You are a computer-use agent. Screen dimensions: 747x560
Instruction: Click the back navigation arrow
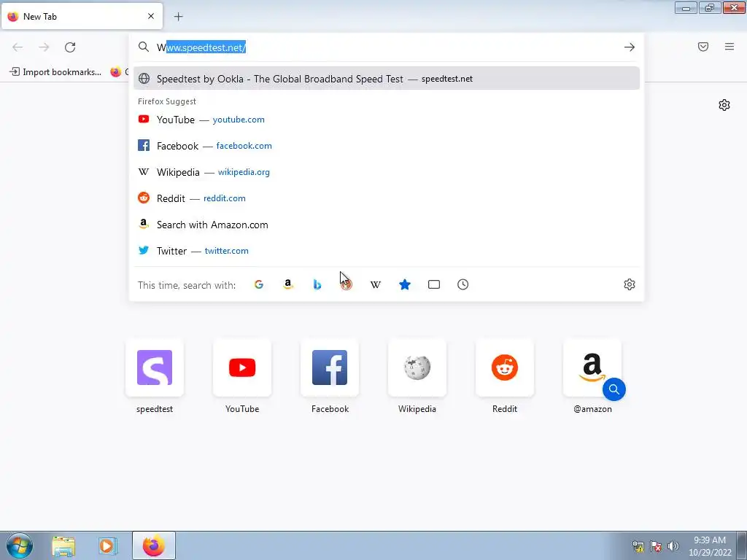[x=18, y=47]
